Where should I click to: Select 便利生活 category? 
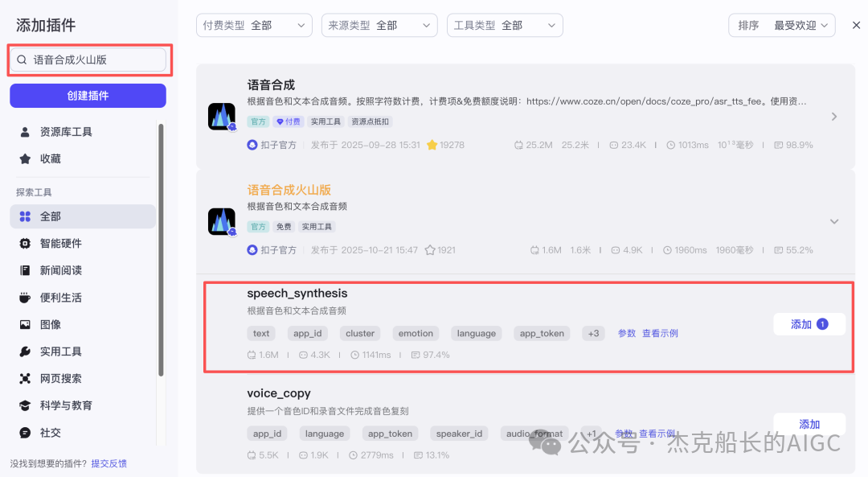coord(83,298)
